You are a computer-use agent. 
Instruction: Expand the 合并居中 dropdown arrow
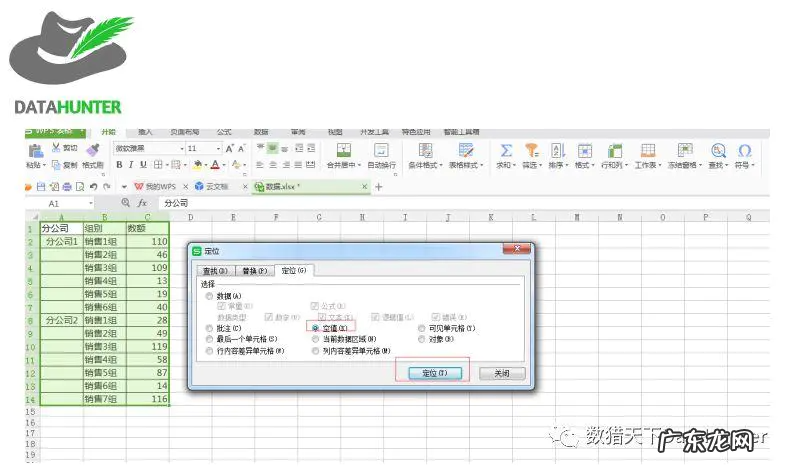359,165
